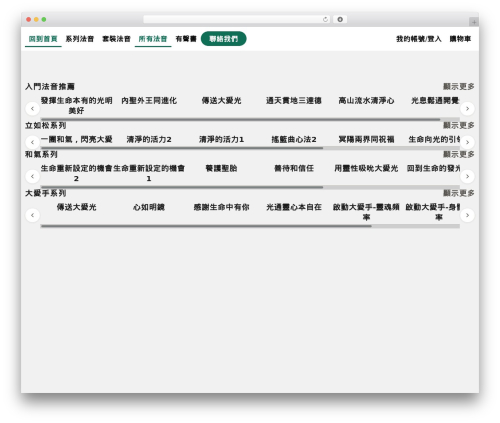Click left arrow of 和氣系列 carousel
The height and width of the screenshot is (423, 500).
coord(33,176)
